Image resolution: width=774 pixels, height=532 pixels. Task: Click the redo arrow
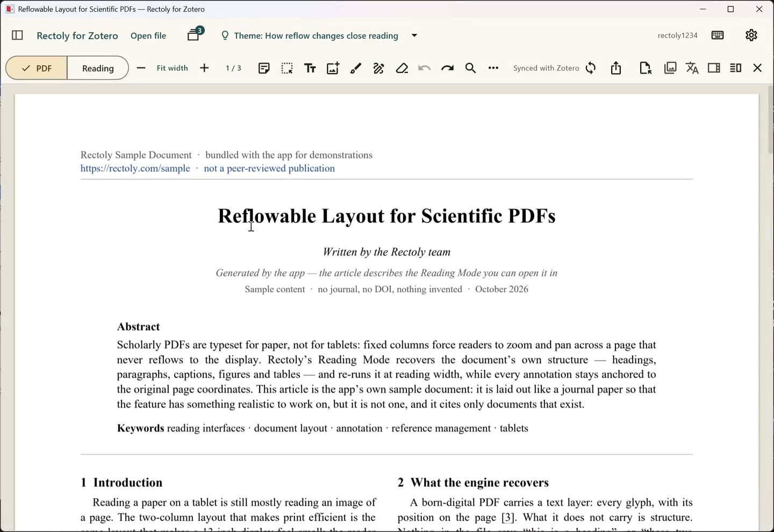(448, 68)
